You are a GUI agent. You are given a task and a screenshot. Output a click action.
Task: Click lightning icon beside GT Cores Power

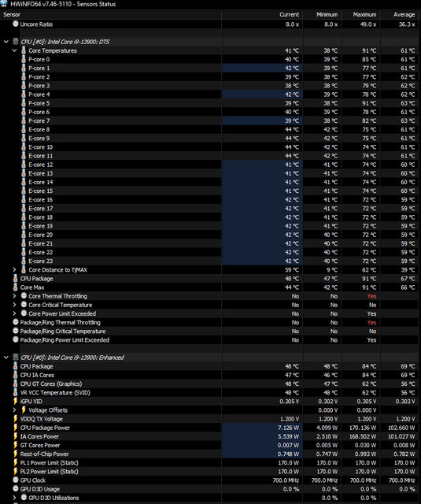tap(16, 445)
